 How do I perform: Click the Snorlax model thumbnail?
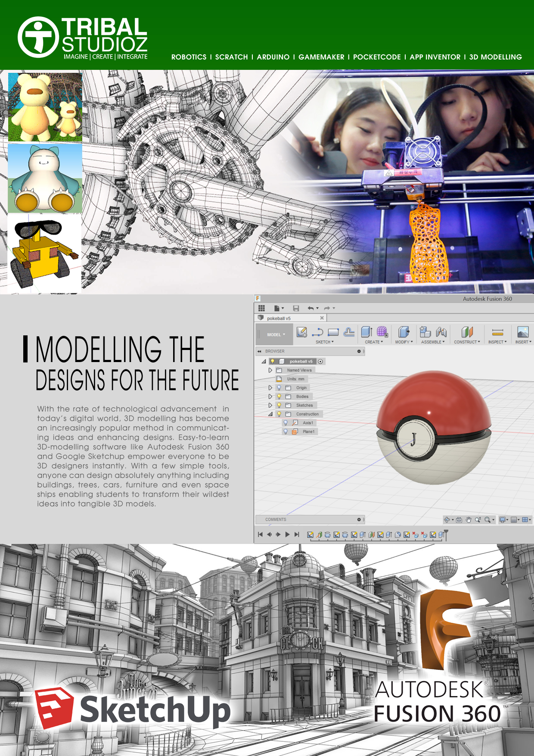pyautogui.click(x=45, y=178)
